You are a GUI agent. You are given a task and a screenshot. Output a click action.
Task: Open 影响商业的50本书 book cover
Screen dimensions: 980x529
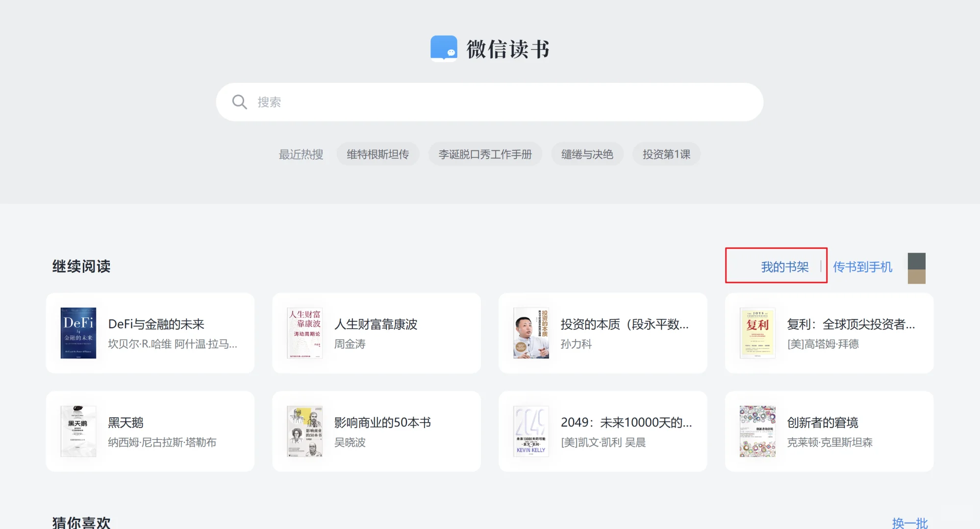[x=304, y=432]
